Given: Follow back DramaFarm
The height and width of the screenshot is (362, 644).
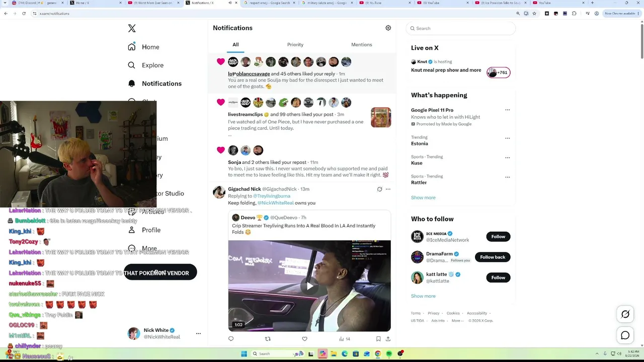Looking at the screenshot, I should [x=493, y=257].
